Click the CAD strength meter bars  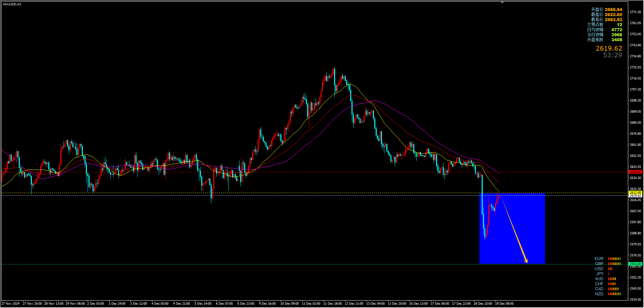pyautogui.click(x=613, y=289)
